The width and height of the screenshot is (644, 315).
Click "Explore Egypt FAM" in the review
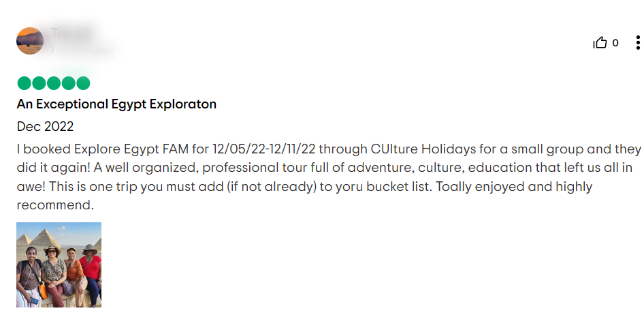click(x=131, y=149)
